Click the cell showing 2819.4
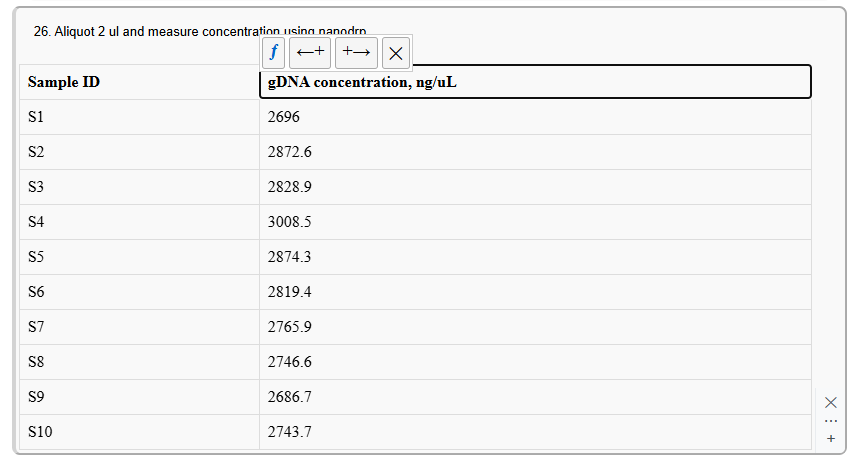Screen dimensions: 851x456 point(534,292)
